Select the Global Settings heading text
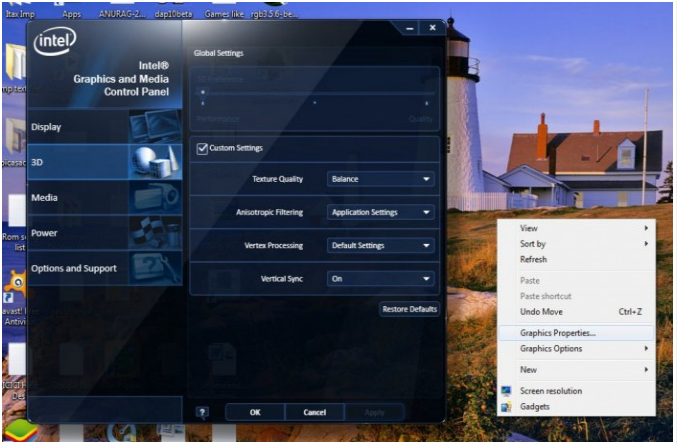Viewport: 678px width, 444px height. click(218, 53)
